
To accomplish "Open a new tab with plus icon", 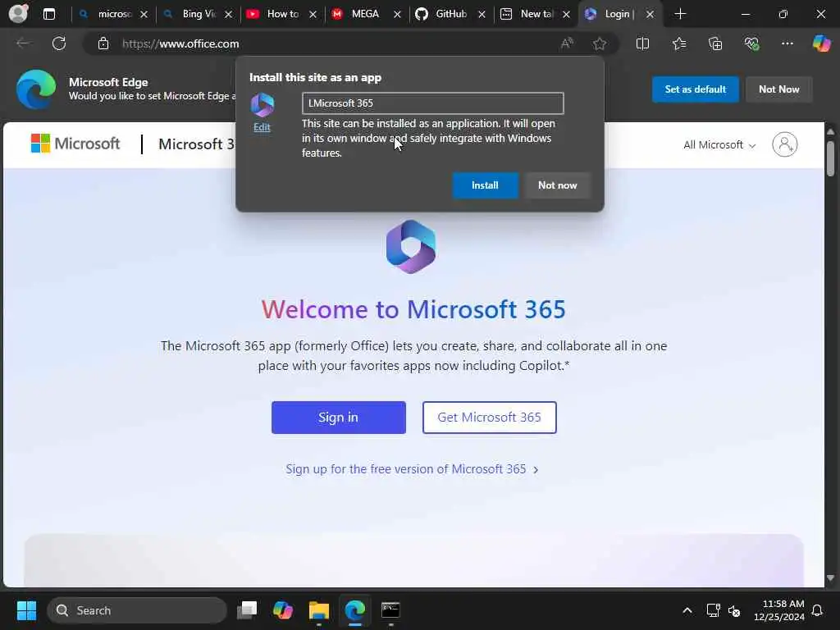I will 680,14.
